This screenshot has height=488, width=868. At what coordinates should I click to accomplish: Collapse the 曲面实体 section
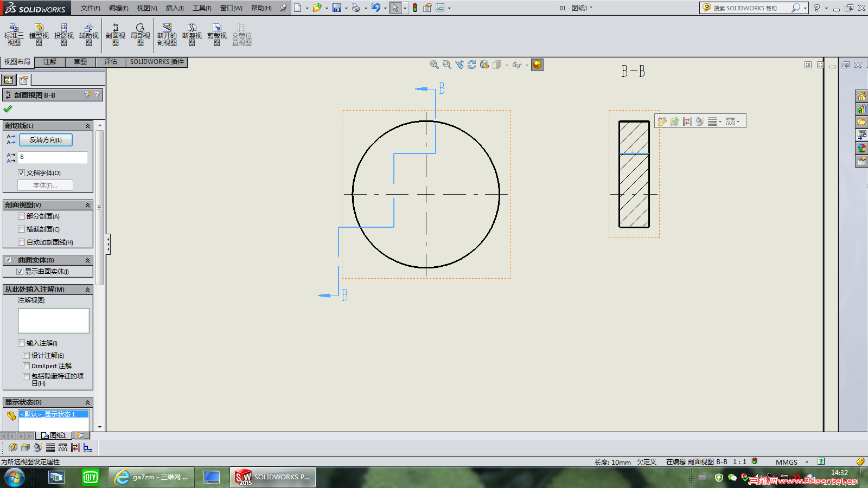[87, 260]
